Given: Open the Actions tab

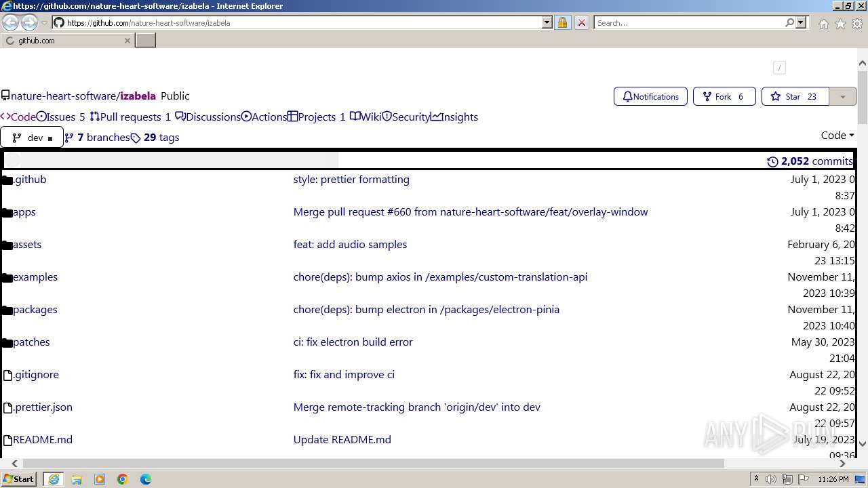Looking at the screenshot, I should pyautogui.click(x=264, y=117).
